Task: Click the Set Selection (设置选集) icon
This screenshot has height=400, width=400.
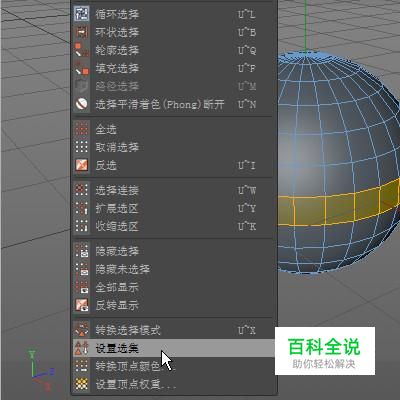Action: pyautogui.click(x=82, y=348)
